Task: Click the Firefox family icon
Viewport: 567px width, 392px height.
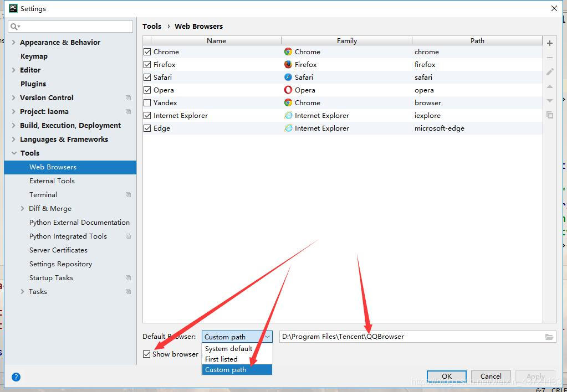Action: point(288,64)
